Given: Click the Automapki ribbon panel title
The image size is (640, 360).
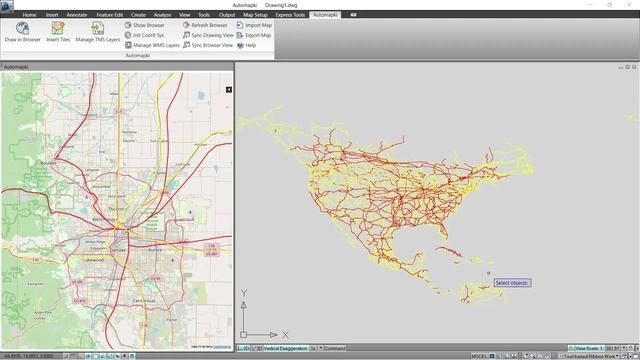Looking at the screenshot, I should (x=138, y=56).
